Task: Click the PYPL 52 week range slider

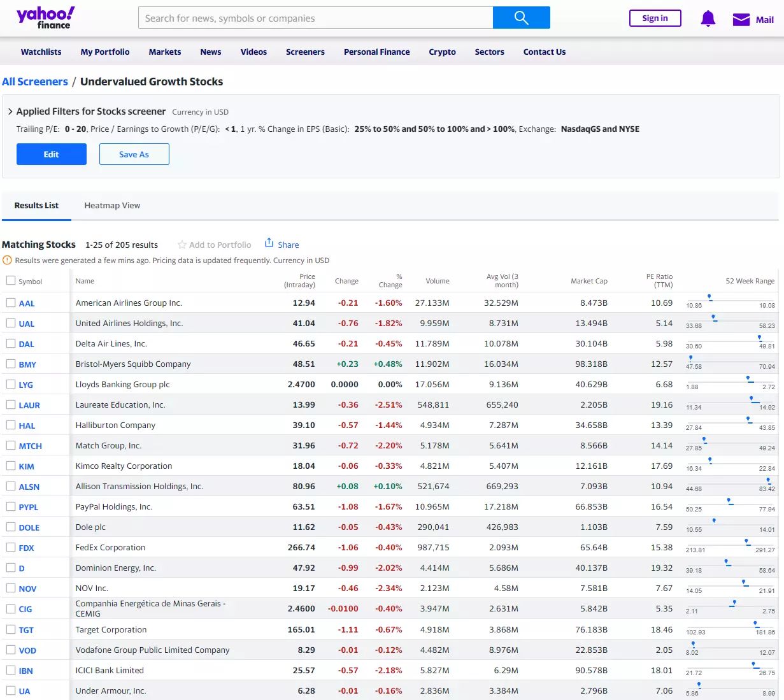Action: (731, 504)
